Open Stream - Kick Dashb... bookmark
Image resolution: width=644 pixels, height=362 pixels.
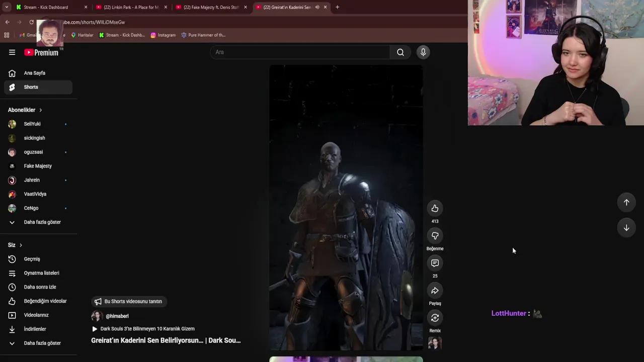(x=122, y=35)
